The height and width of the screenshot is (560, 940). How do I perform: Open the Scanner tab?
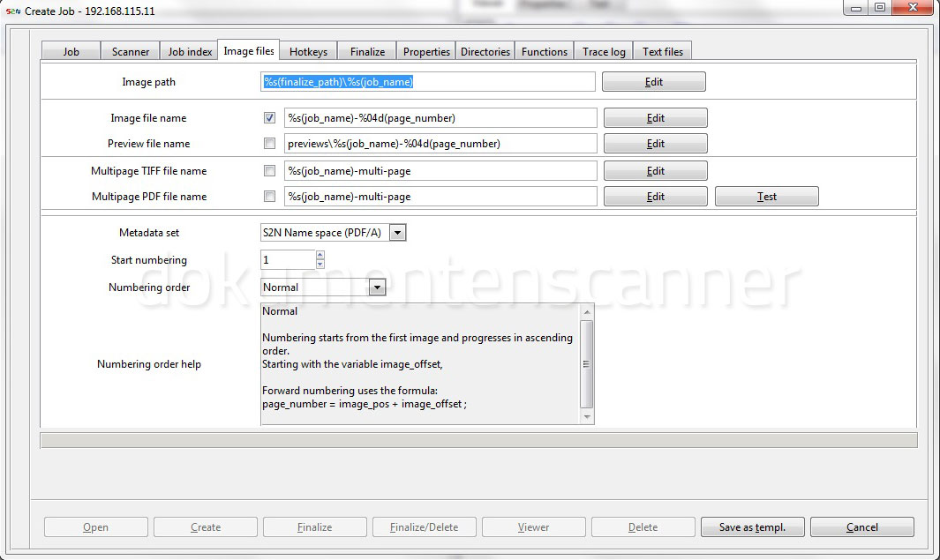click(130, 51)
